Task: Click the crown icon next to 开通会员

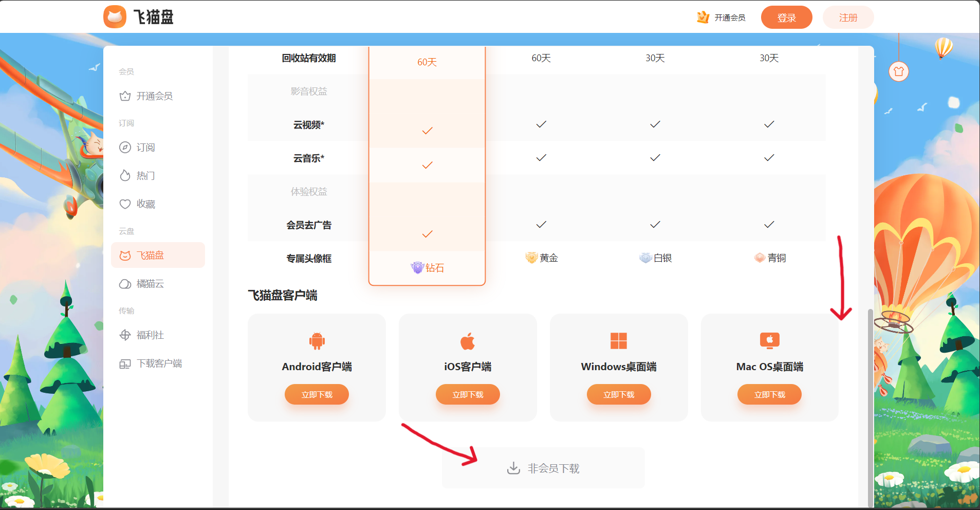Action: [x=702, y=17]
